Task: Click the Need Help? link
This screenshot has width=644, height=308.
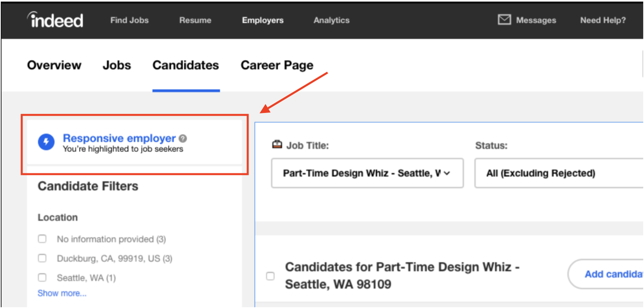Action: 603,20
